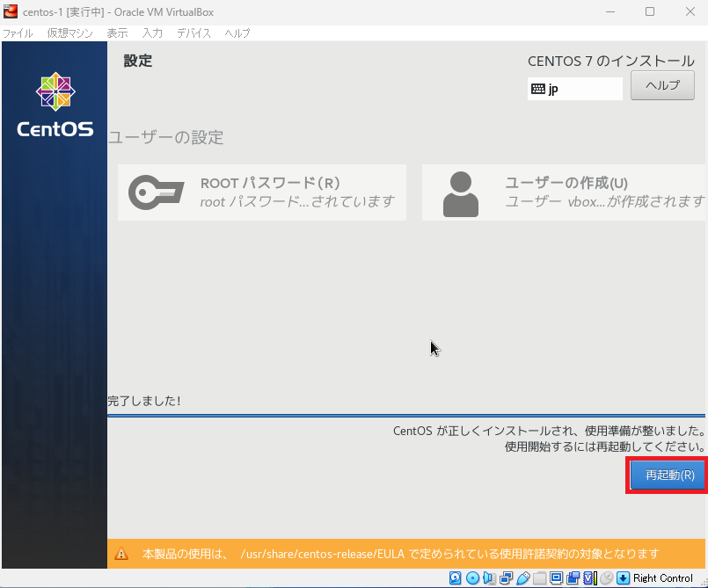Viewport: 708px width, 588px height.
Task: Click the CENTOS 7 のインストール title text
Action: pyautogui.click(x=611, y=61)
